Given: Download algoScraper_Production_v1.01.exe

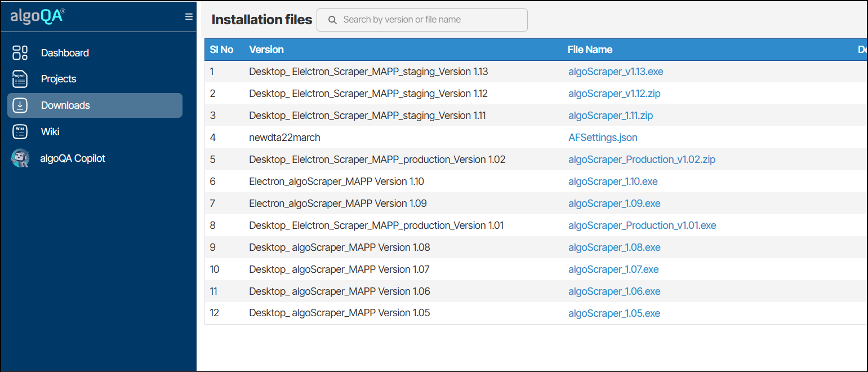Looking at the screenshot, I should [642, 225].
